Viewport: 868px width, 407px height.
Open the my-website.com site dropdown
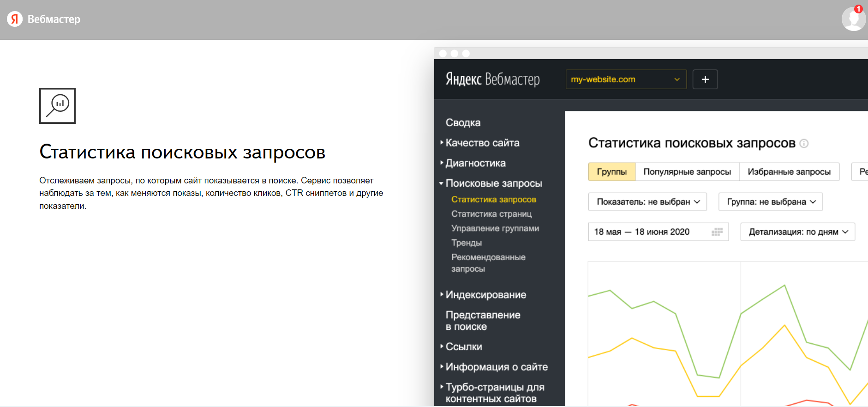(626, 79)
